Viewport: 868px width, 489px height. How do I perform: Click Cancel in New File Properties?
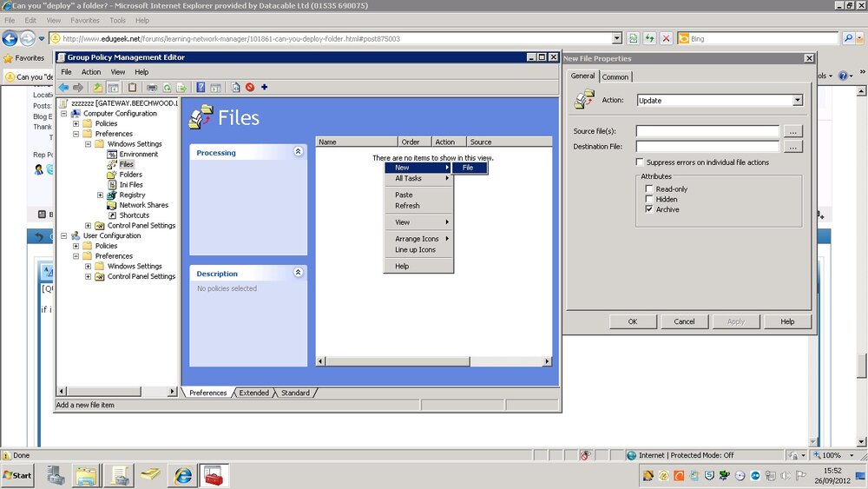pos(684,321)
